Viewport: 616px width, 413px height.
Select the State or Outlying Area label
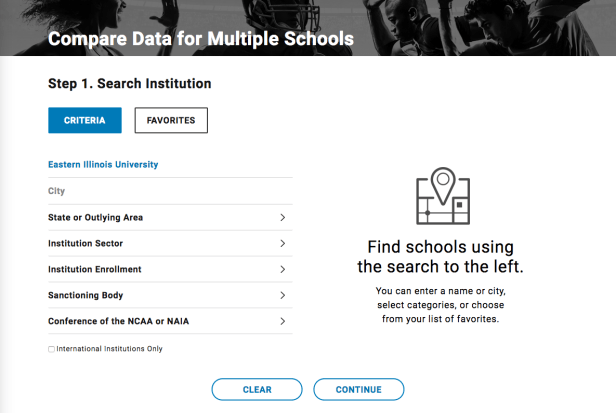point(102,217)
